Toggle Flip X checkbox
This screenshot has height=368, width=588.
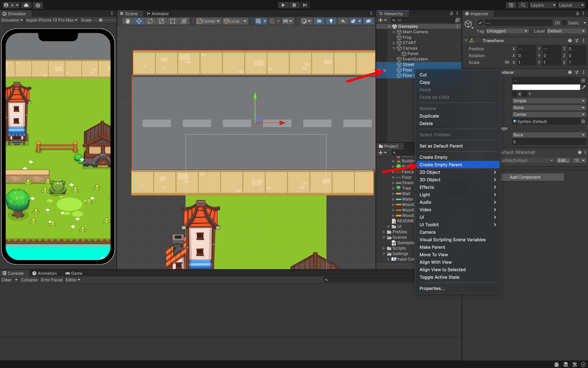coord(514,94)
